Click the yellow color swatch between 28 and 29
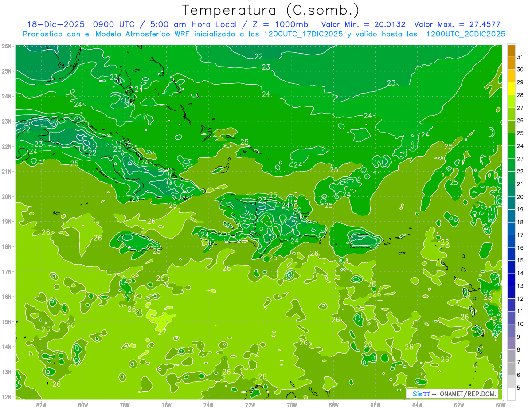The image size is (532, 411). coord(511,89)
